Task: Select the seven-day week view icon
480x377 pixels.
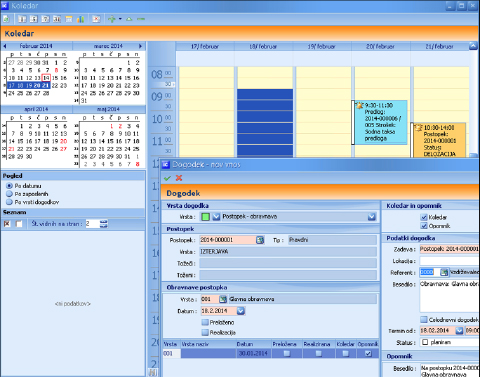Action: pos(45,19)
